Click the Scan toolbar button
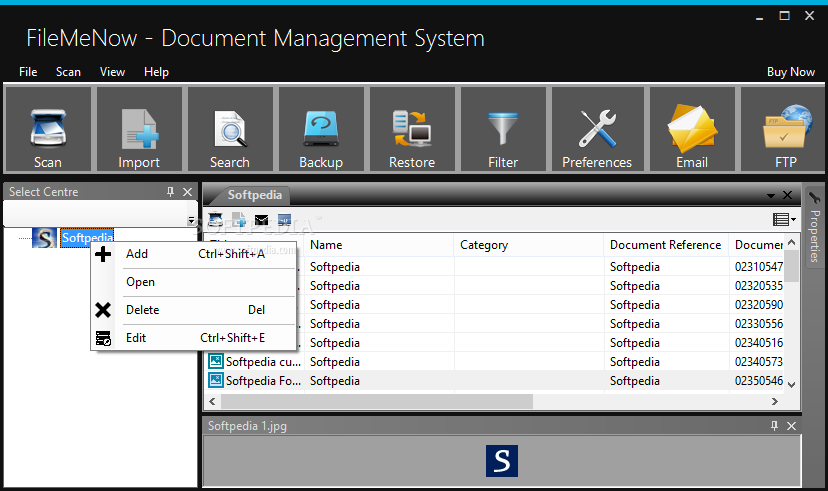Image resolution: width=828 pixels, height=491 pixels. (48, 129)
